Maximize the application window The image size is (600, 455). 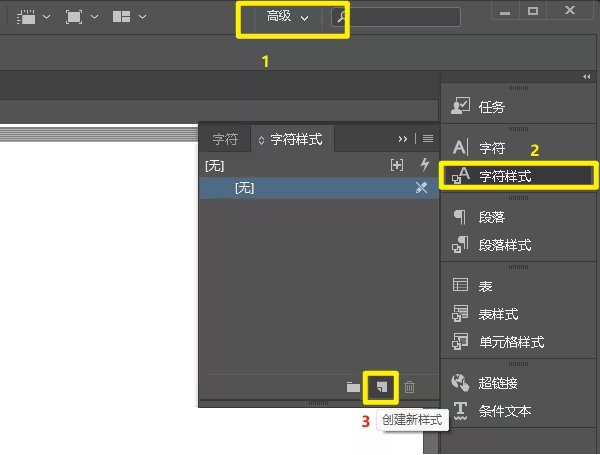pos(533,11)
